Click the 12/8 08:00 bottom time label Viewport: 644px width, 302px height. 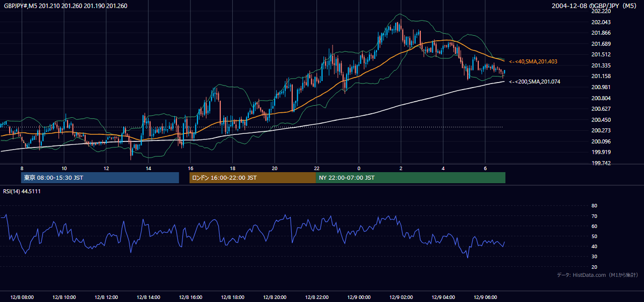(22, 297)
